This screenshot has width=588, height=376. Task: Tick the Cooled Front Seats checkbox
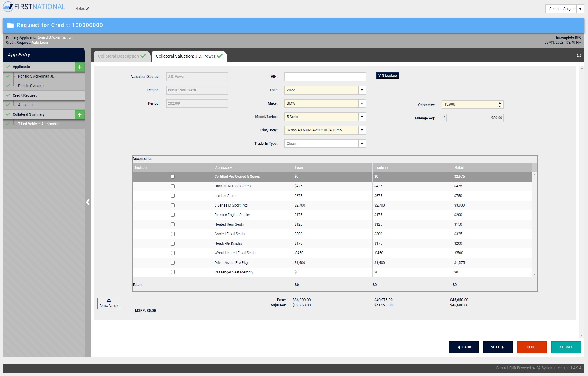pos(173,234)
